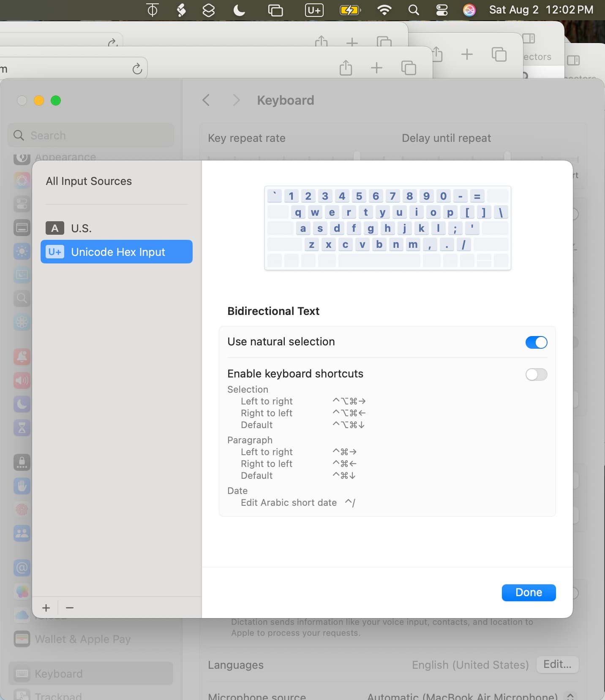This screenshot has width=605, height=700.
Task: Open Siri from the menu bar
Action: pos(469,10)
